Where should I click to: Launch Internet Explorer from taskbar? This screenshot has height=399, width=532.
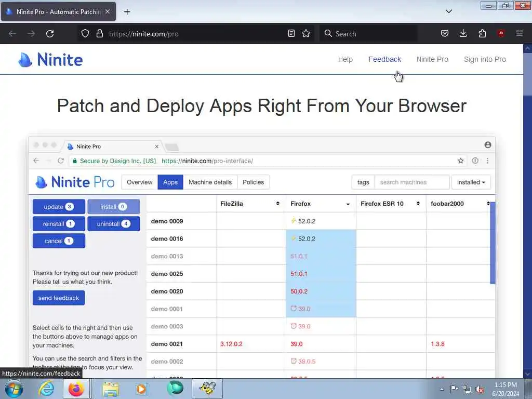pyautogui.click(x=46, y=389)
